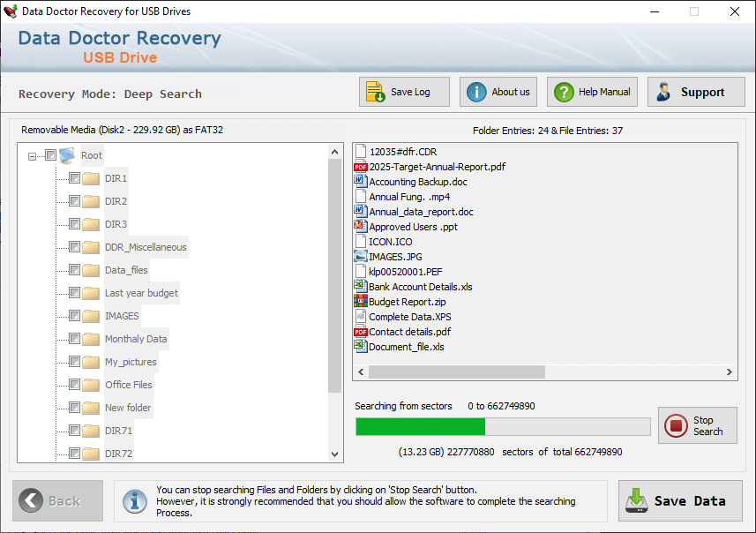Click the XPS icon of Complete Data.XPS

[x=361, y=317]
